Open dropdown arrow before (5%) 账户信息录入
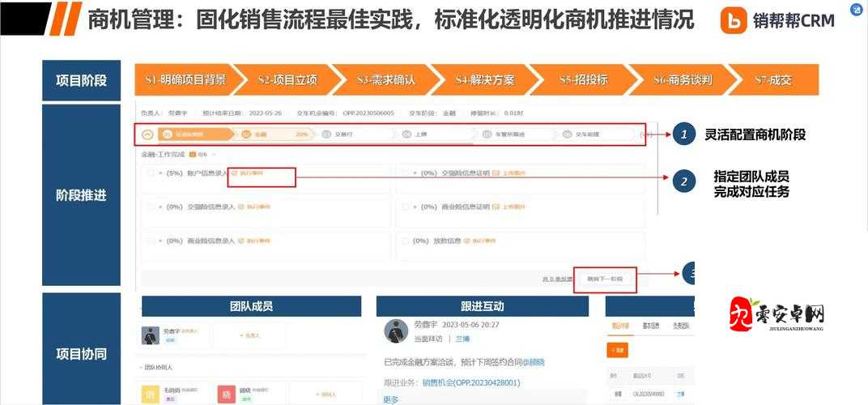Viewport: 868px width, 405px height. pos(160,173)
